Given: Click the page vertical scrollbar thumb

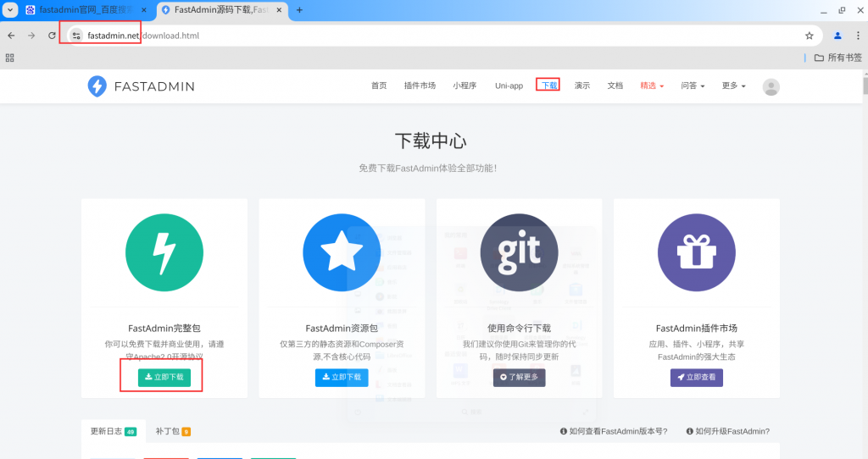Looking at the screenshot, I should (x=865, y=86).
